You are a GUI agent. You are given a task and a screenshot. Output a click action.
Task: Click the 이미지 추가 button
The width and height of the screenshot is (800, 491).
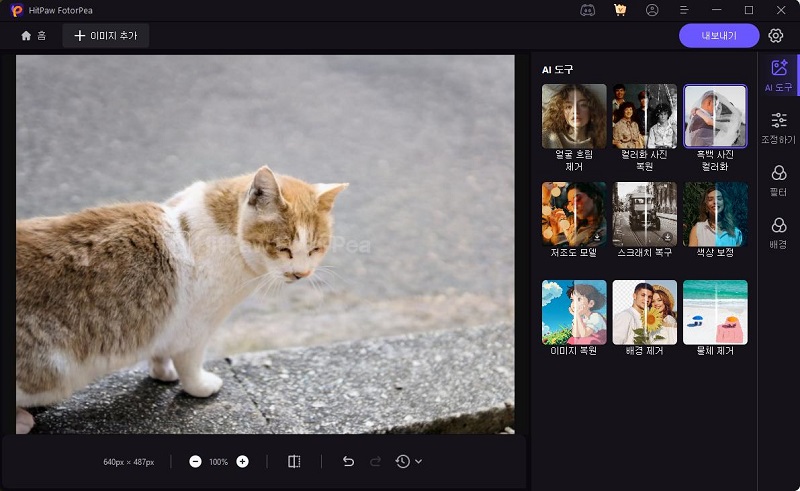(x=106, y=36)
